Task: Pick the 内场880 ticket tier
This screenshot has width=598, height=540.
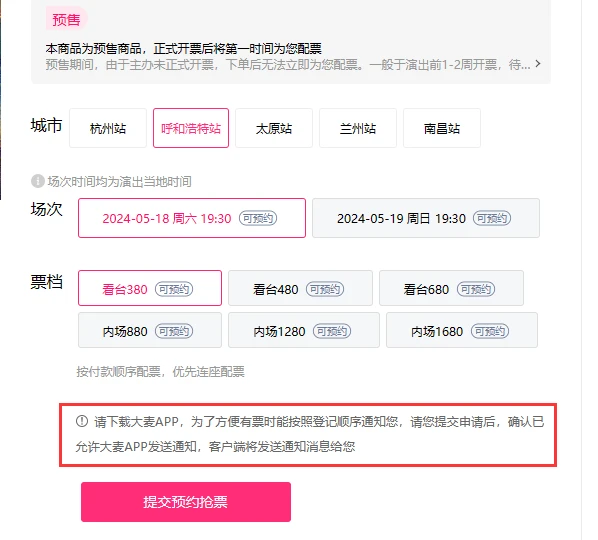Action: 150,330
